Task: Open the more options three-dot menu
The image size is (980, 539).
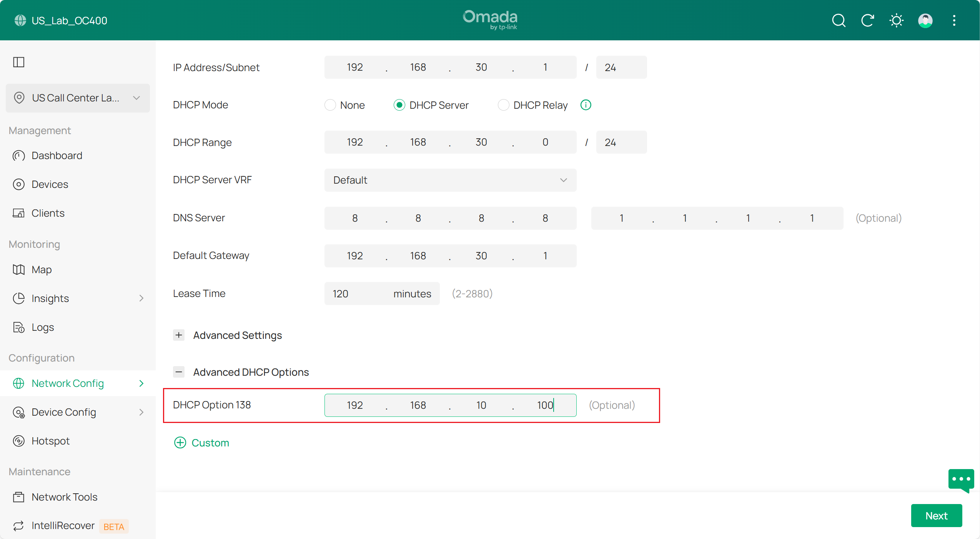Action: (954, 20)
